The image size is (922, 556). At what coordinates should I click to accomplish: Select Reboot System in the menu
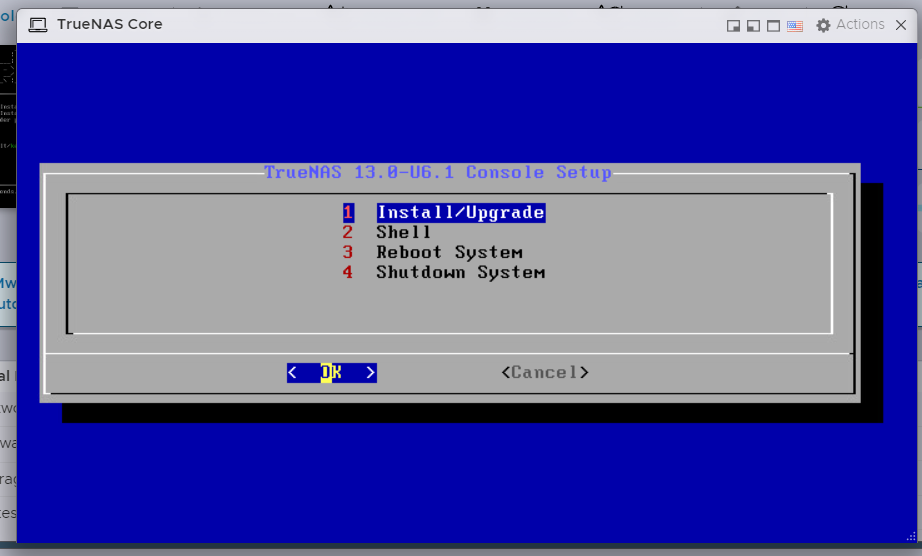pos(449,252)
